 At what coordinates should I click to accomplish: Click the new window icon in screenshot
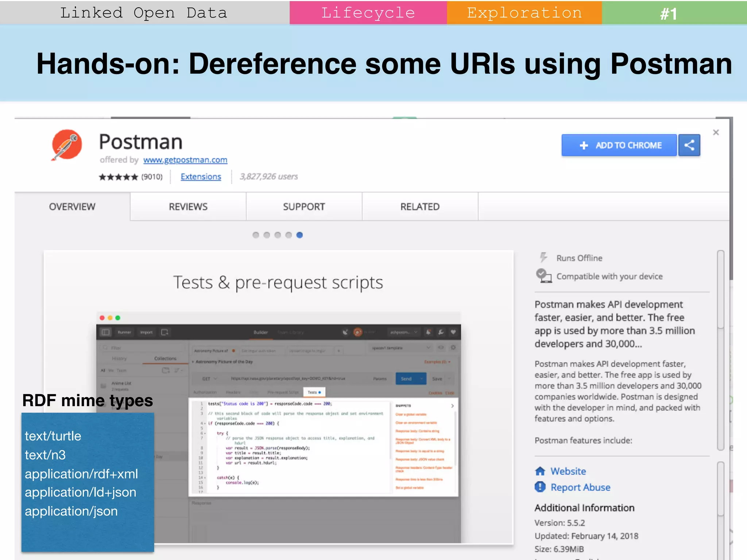point(165,332)
